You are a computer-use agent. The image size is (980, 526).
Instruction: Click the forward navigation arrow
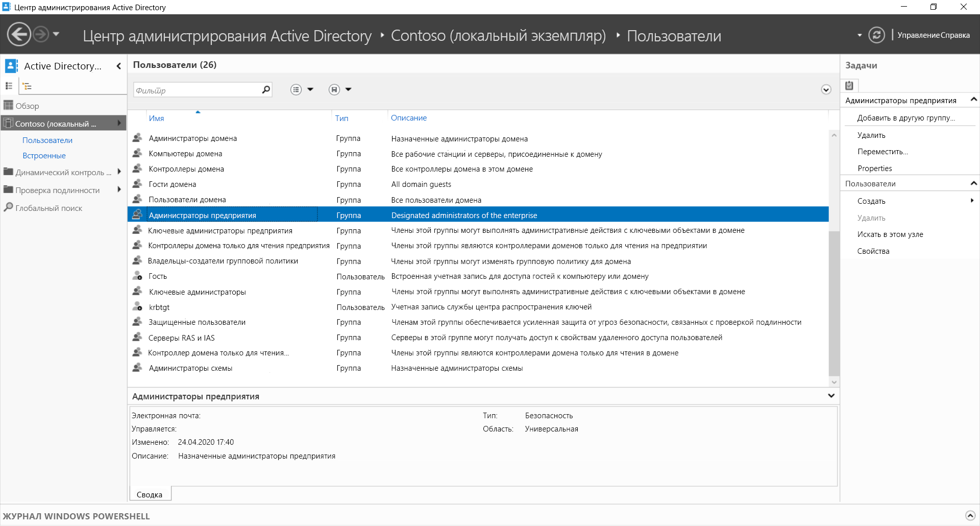tap(41, 35)
